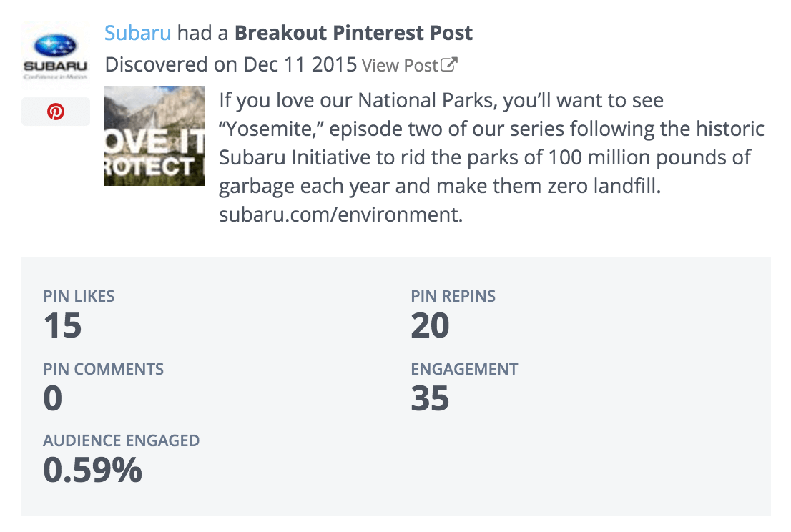Select the Pin Likes value 15

(x=62, y=325)
